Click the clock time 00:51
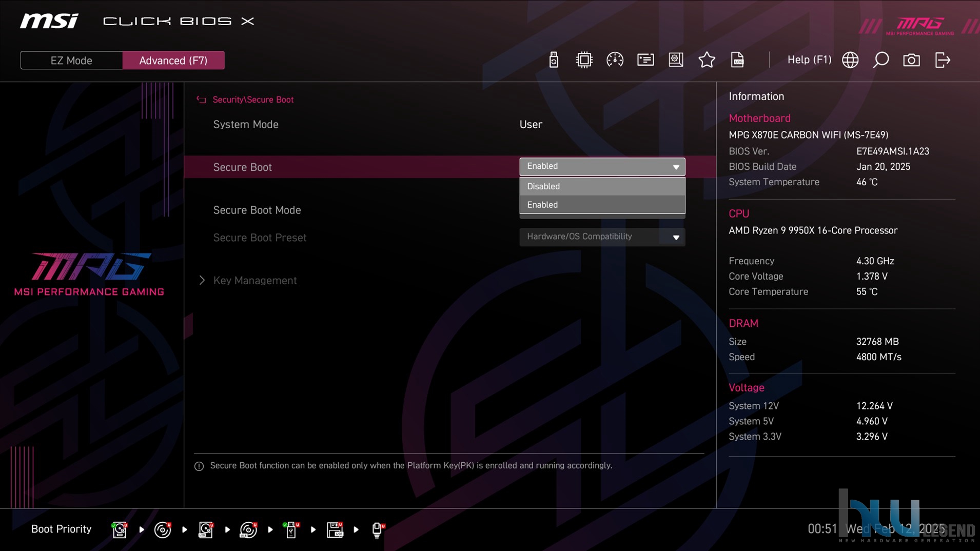 [x=822, y=529]
